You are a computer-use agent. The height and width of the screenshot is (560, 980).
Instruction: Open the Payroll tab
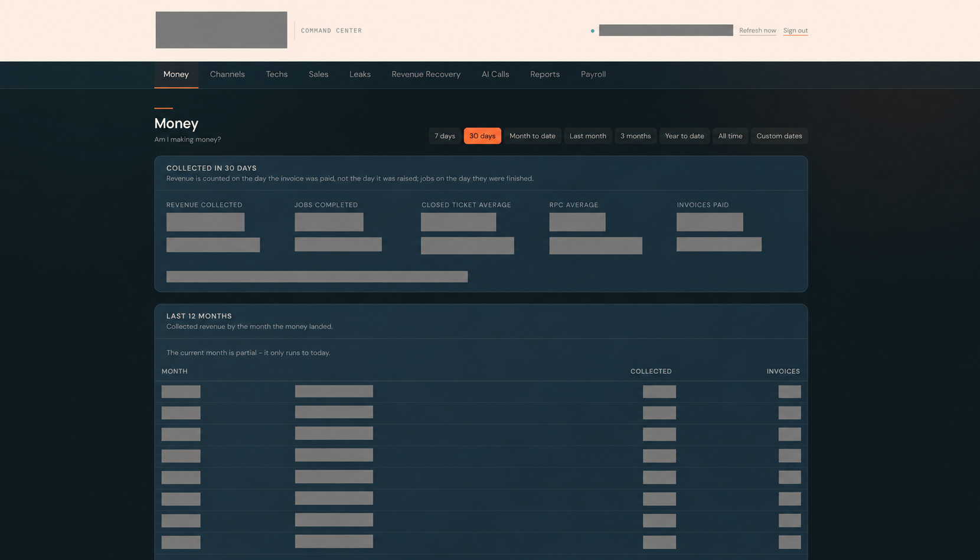click(593, 74)
